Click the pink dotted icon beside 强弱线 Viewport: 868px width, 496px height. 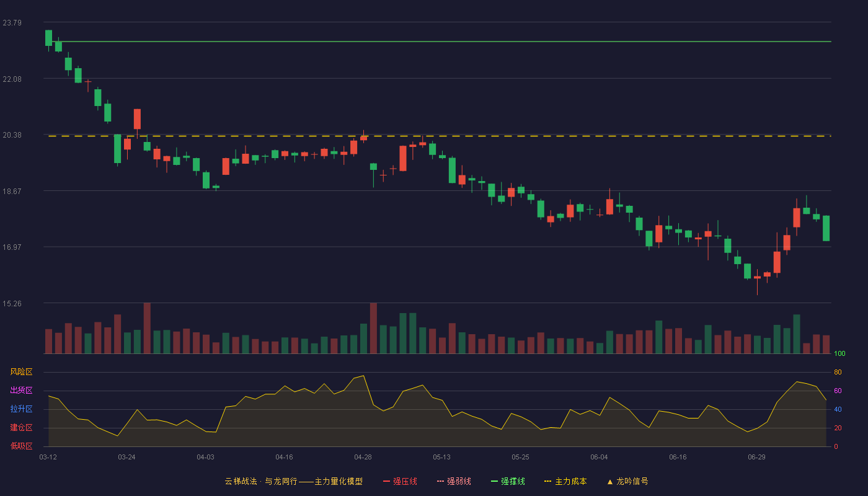pos(441,481)
